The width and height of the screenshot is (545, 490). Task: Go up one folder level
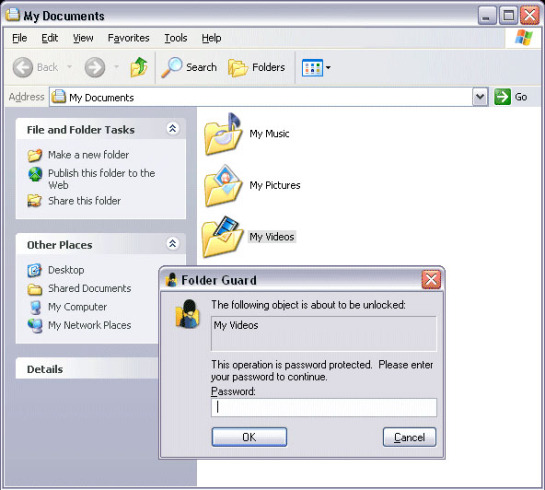click(139, 67)
